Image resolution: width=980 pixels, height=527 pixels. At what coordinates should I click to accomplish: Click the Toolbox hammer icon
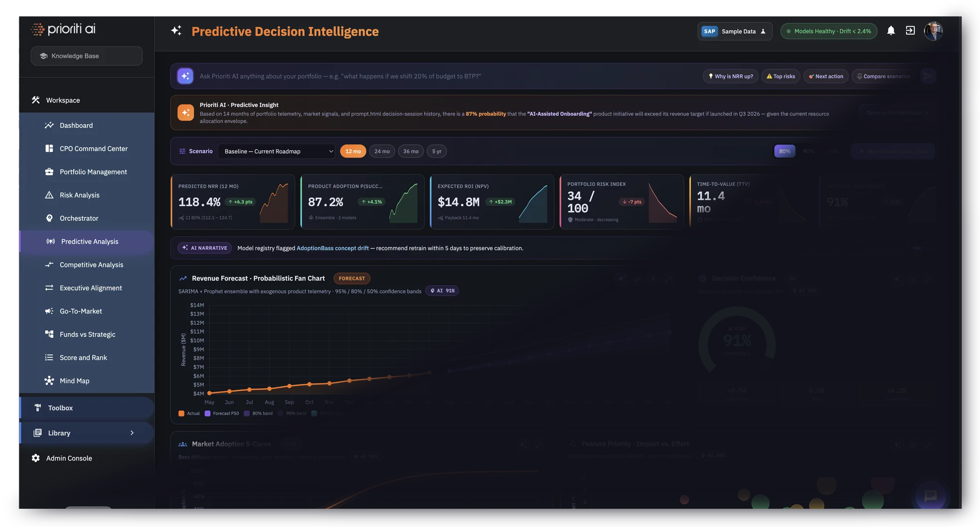click(37, 408)
